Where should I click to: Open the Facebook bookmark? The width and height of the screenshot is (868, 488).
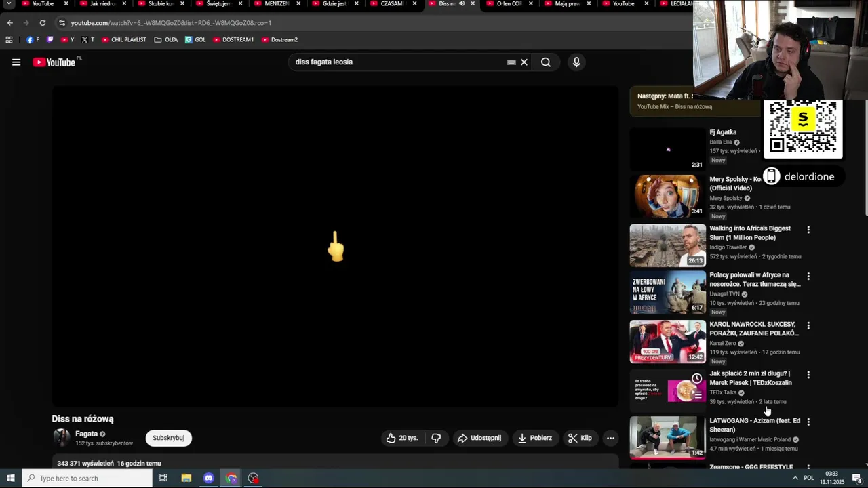(x=32, y=39)
